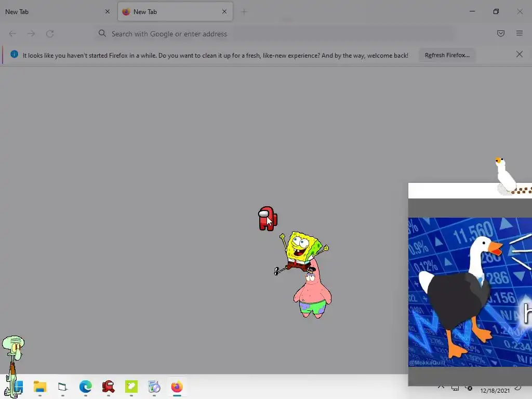Close the first New Tab

108,11
